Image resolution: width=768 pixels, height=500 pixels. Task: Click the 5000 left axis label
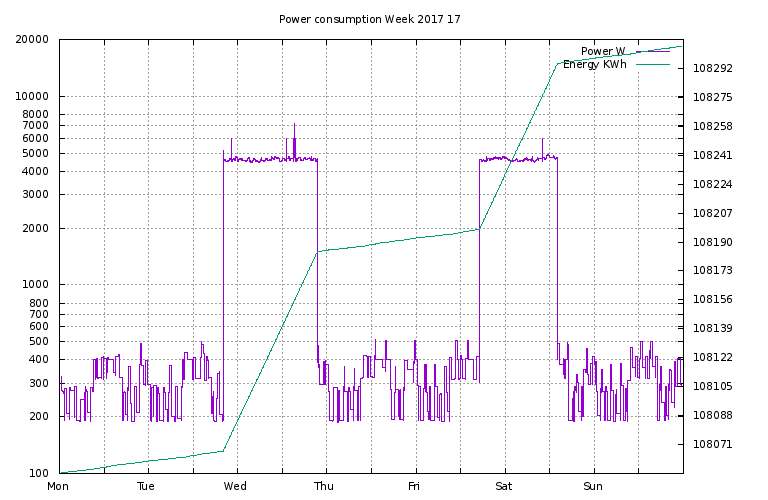tap(36, 153)
